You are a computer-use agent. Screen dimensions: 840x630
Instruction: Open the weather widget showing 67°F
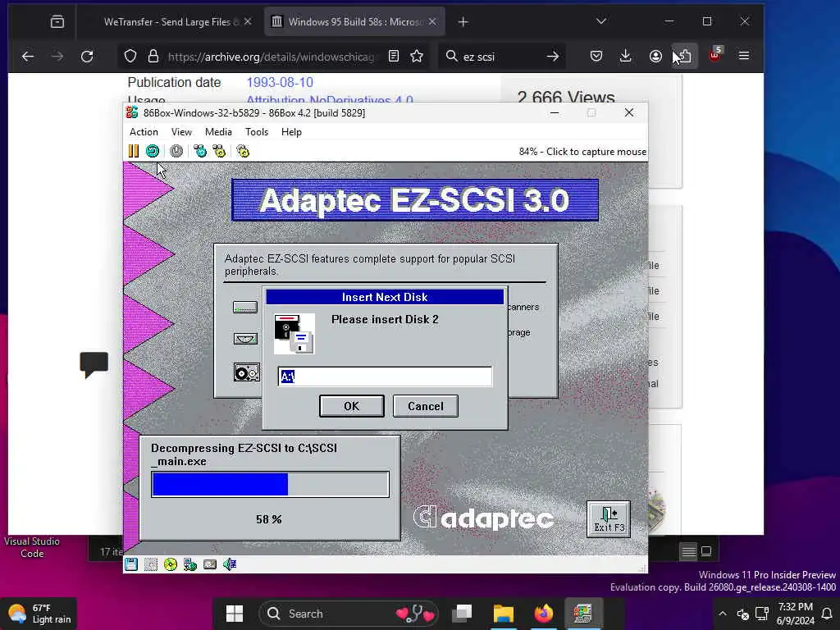pos(39,614)
